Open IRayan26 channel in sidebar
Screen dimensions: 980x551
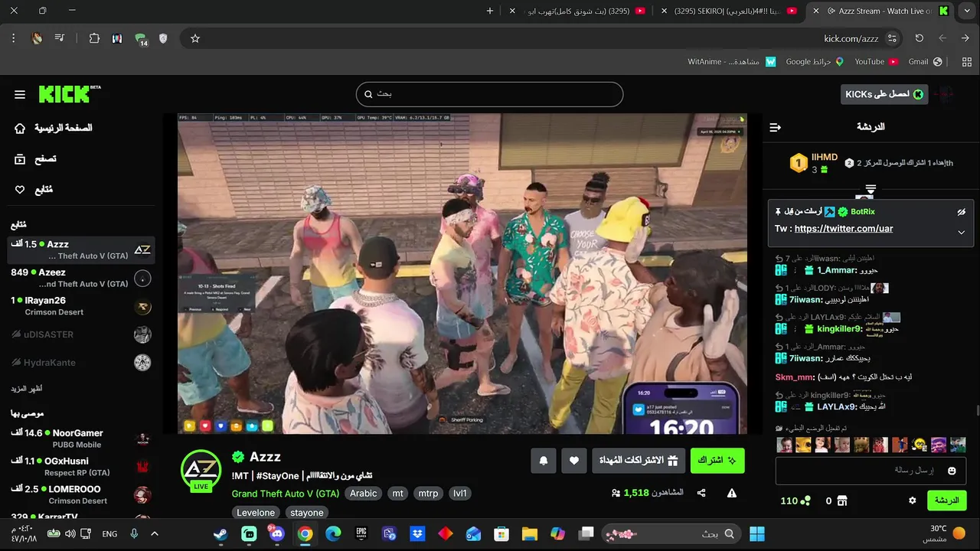click(81, 306)
